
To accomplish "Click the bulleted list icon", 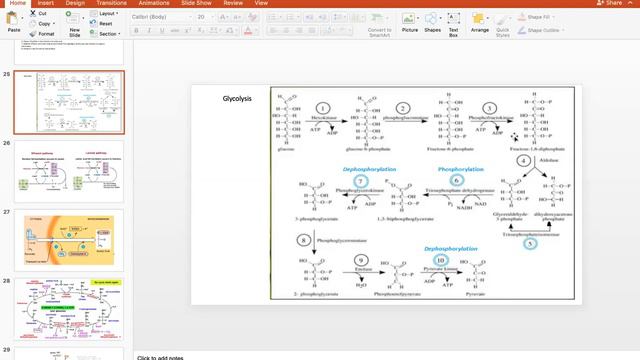I will [272, 17].
